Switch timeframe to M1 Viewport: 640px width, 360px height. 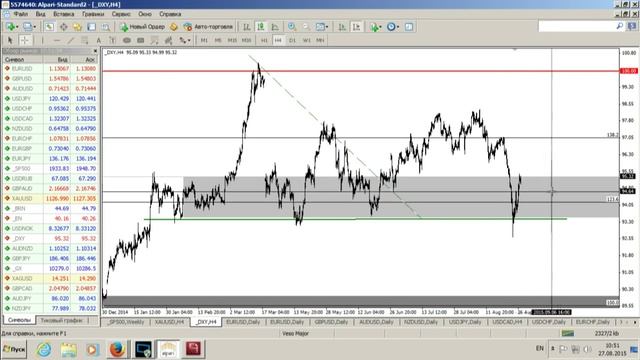[x=204, y=40]
